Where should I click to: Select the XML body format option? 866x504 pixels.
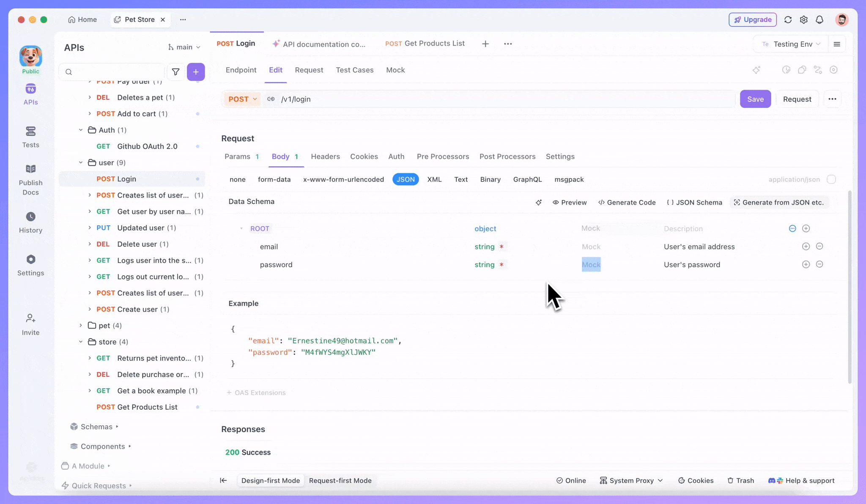click(434, 179)
